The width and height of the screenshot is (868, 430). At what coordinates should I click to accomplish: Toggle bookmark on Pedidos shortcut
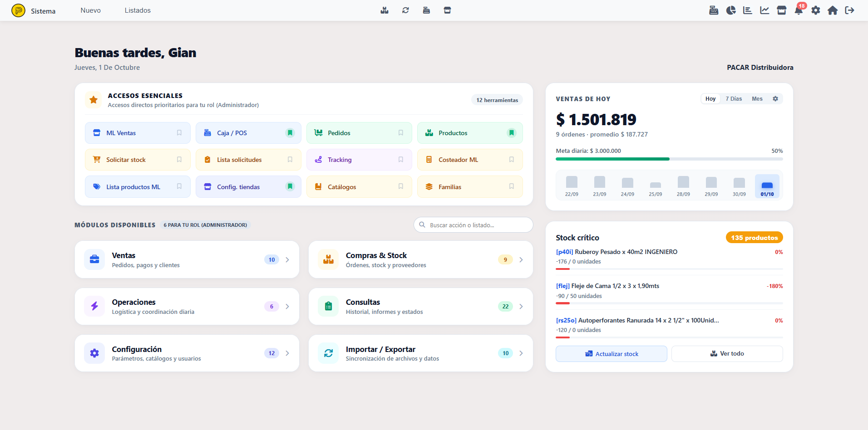[x=401, y=133]
